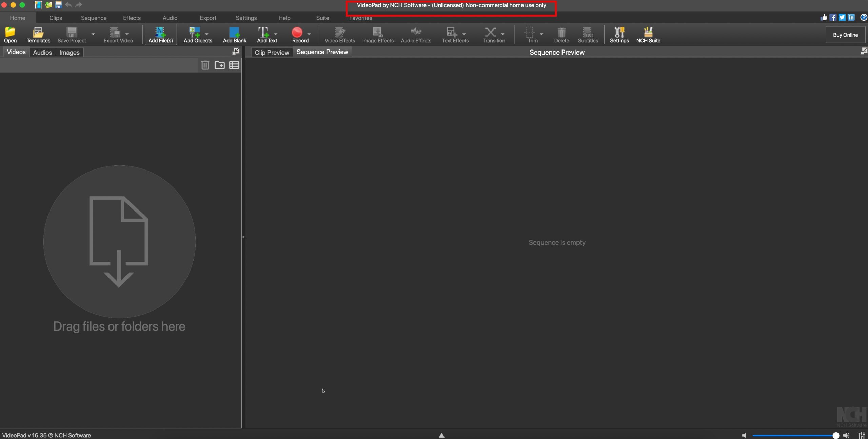Click the NCH Suite toolbox icon
The width and height of the screenshot is (868, 439).
(x=648, y=33)
